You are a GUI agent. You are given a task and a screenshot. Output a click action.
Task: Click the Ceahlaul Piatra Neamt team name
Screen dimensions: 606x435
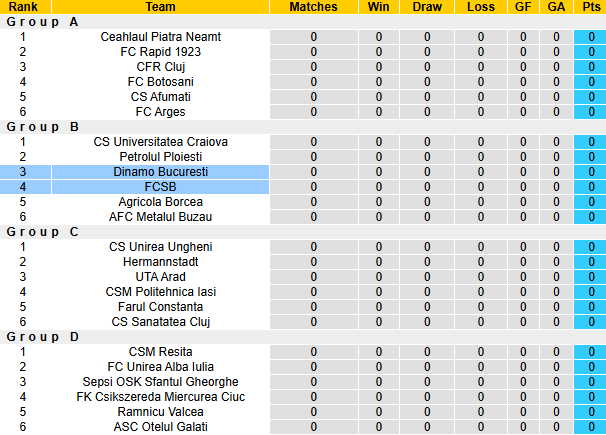[x=161, y=37]
